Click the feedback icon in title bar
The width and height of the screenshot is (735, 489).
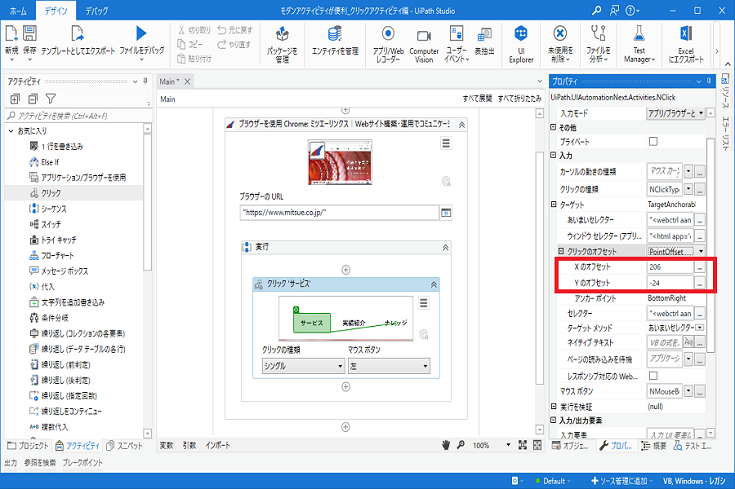(615, 10)
